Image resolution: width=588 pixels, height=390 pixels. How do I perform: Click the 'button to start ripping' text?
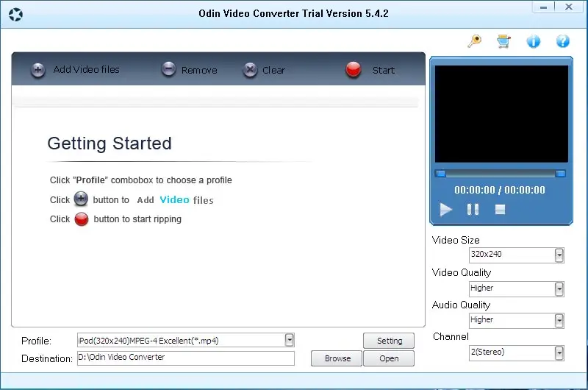137,219
